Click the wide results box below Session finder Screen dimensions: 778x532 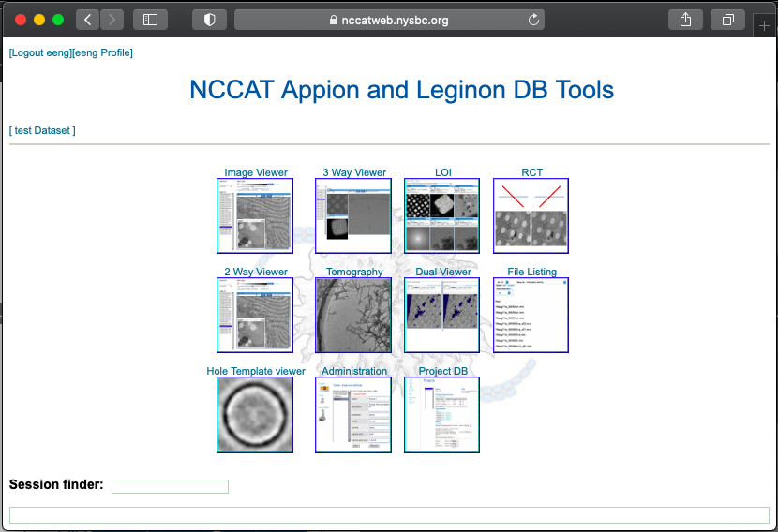click(389, 514)
